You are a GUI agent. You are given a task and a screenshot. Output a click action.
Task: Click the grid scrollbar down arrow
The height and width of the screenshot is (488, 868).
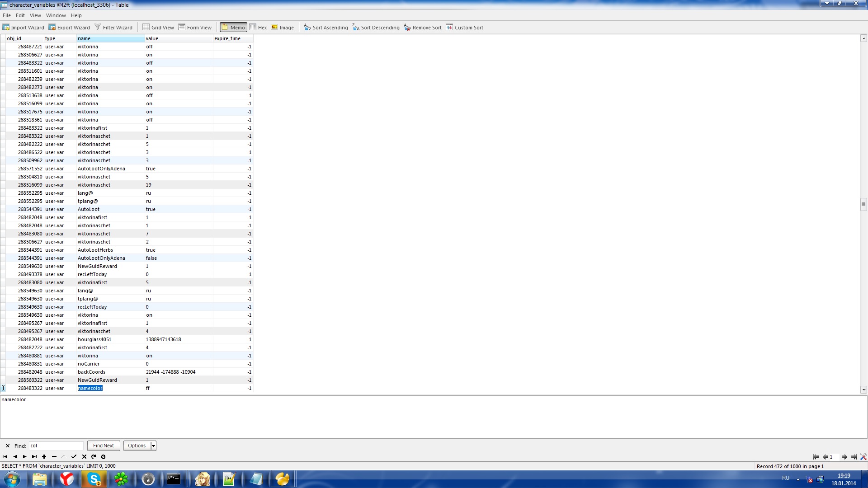pos(863,389)
